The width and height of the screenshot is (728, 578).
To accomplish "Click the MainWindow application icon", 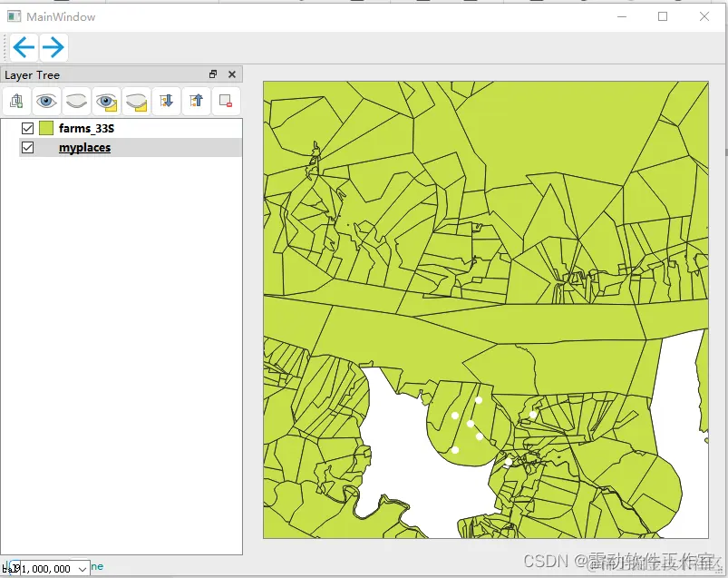I will 14,16.
